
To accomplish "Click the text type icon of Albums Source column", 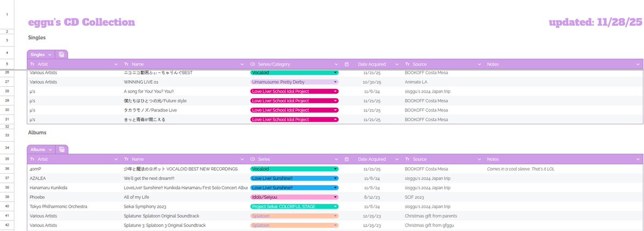I will [408, 159].
